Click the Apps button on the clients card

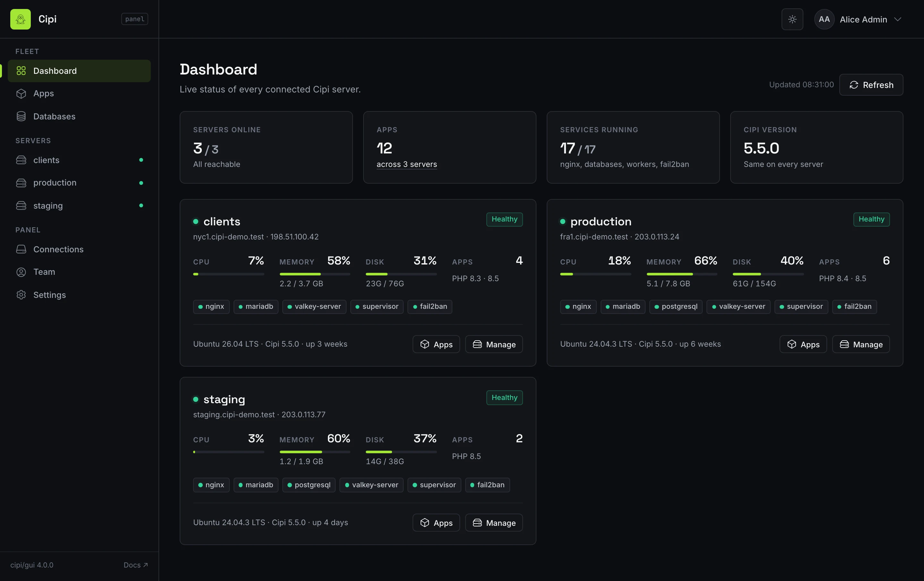tap(436, 344)
